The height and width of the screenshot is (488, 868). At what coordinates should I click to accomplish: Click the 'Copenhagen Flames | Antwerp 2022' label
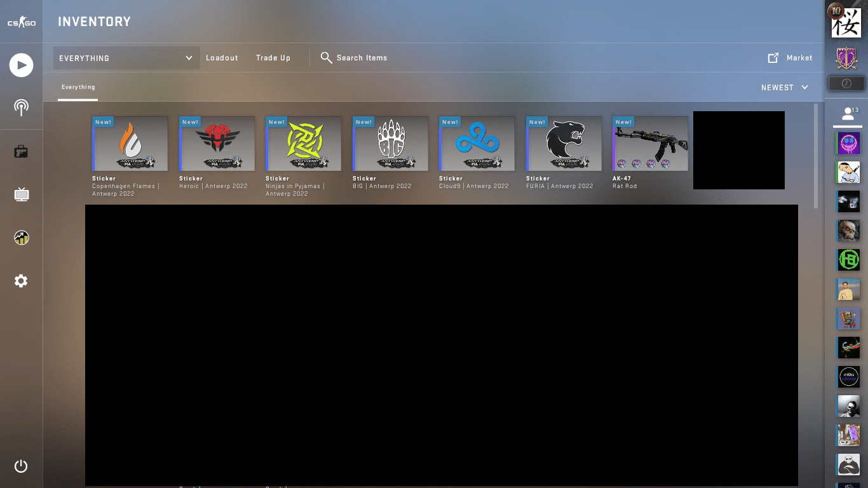125,190
